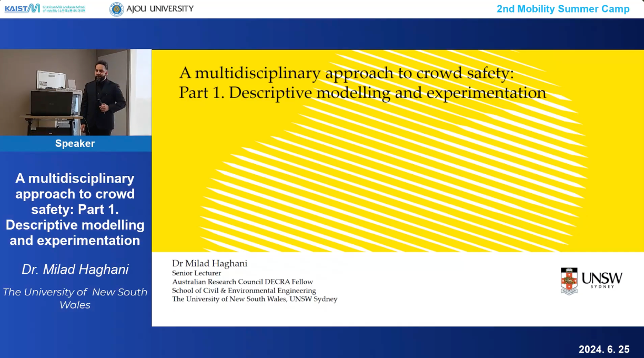The height and width of the screenshot is (358, 644).
Task: Click the UNSW shield crest on the slide
Action: [569, 281]
